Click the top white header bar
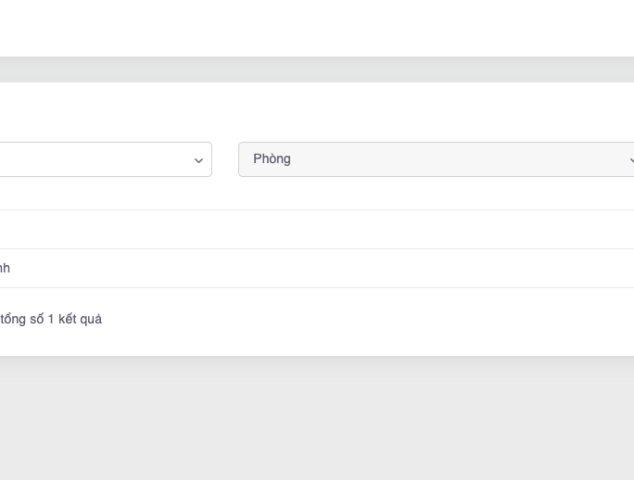Image resolution: width=634 pixels, height=480 pixels. click(x=317, y=27)
